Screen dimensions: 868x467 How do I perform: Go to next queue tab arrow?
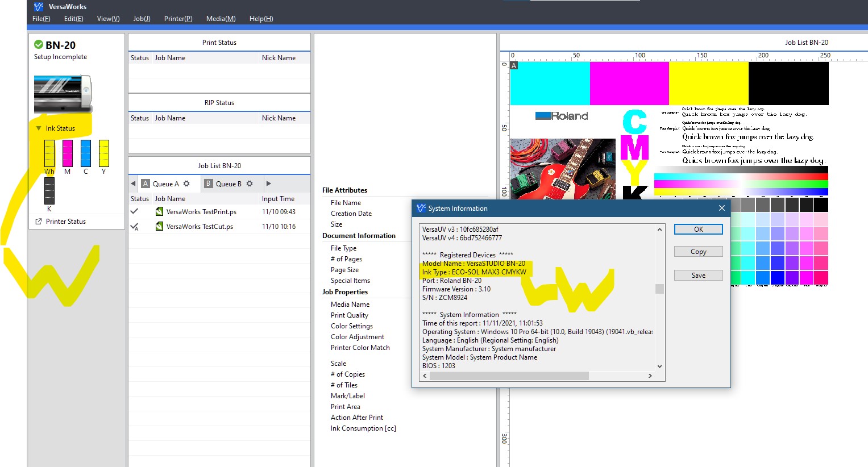(x=269, y=184)
